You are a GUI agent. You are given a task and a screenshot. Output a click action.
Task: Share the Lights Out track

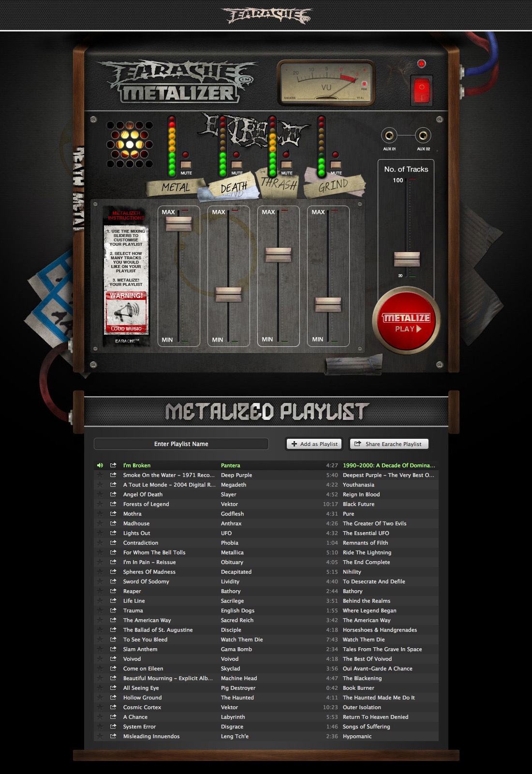[113, 533]
